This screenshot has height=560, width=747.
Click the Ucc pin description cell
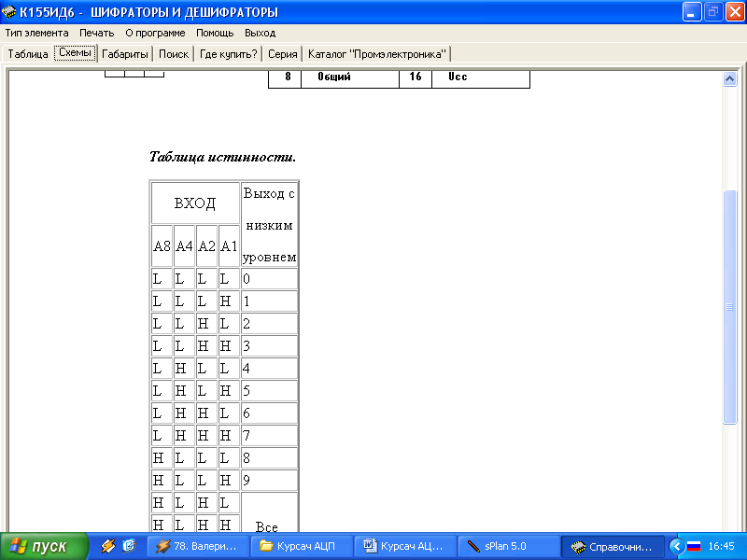481,78
